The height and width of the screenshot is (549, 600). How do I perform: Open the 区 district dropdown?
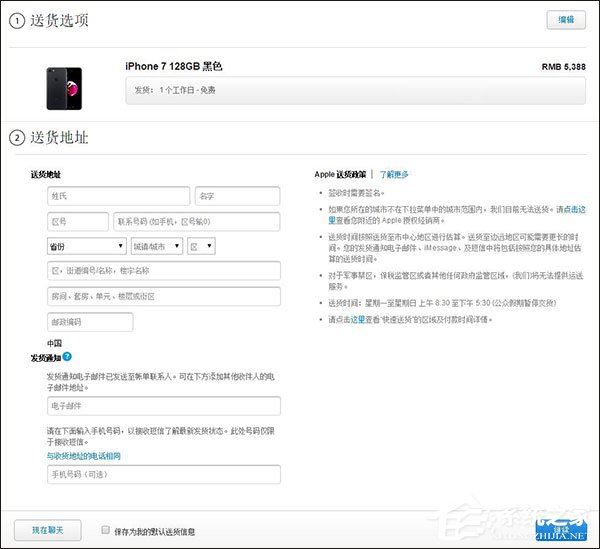tap(201, 246)
